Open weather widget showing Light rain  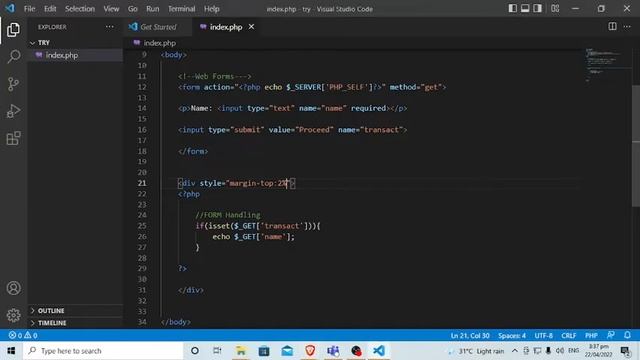click(x=476, y=351)
